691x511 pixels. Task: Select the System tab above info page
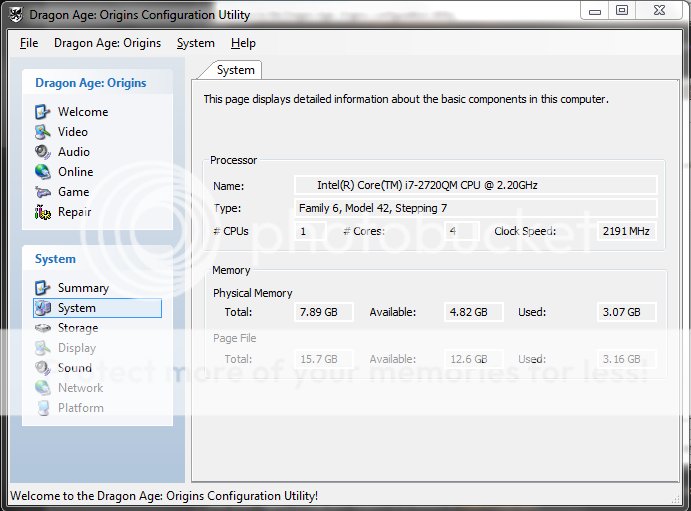click(x=236, y=70)
